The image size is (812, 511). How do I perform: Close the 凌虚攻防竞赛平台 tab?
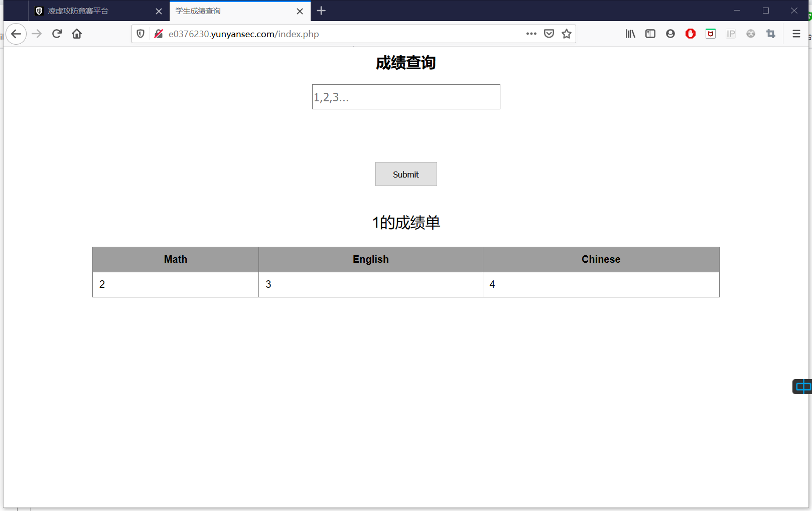point(159,11)
